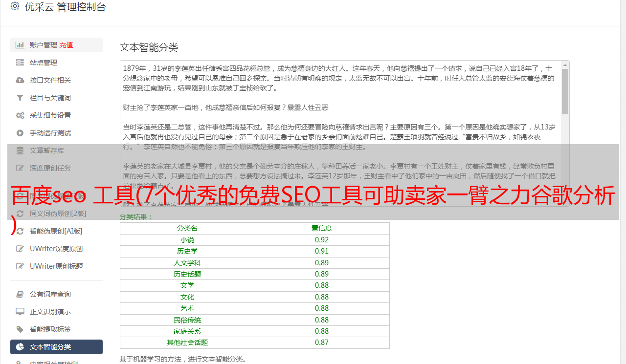Click the 家庭关系 category cell
Screen dimensions: 626x364
click(187, 331)
